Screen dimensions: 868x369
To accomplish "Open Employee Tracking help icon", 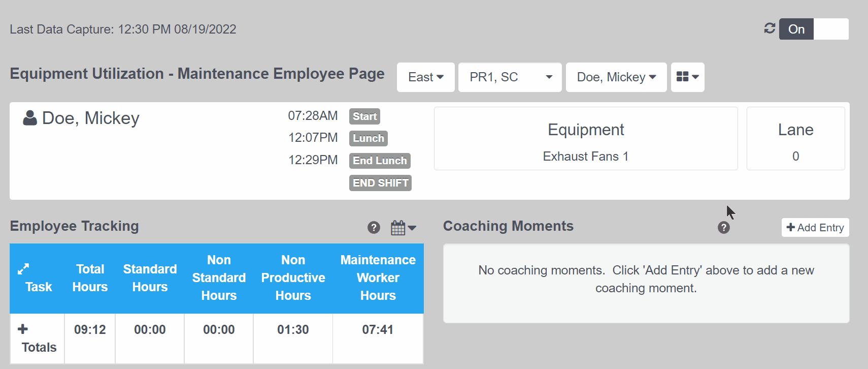I will coord(374,228).
